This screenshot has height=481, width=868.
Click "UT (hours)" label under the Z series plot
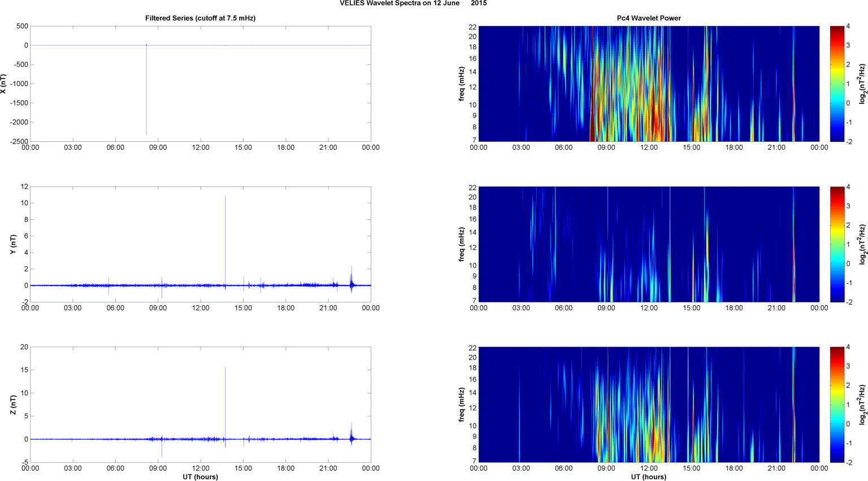tap(200, 476)
